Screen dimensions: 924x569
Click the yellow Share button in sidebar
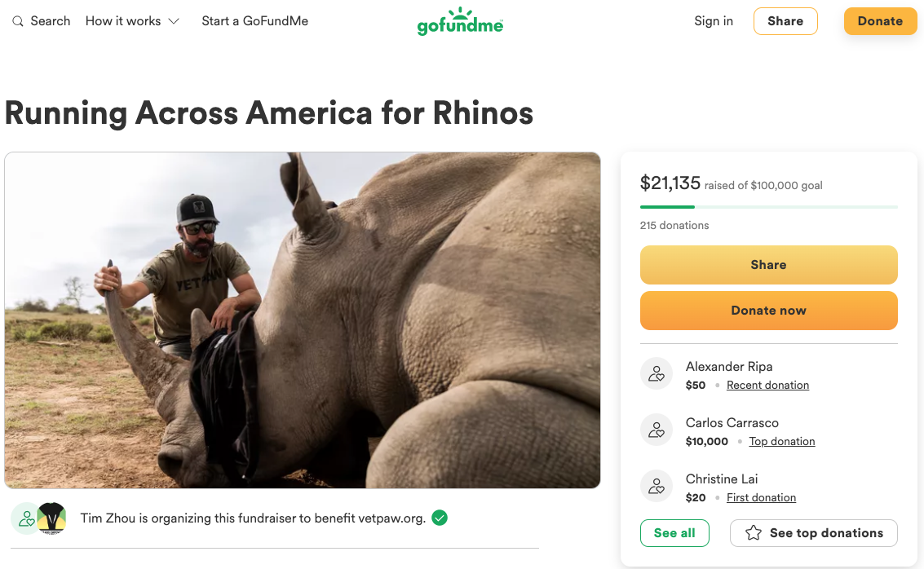pyautogui.click(x=768, y=265)
